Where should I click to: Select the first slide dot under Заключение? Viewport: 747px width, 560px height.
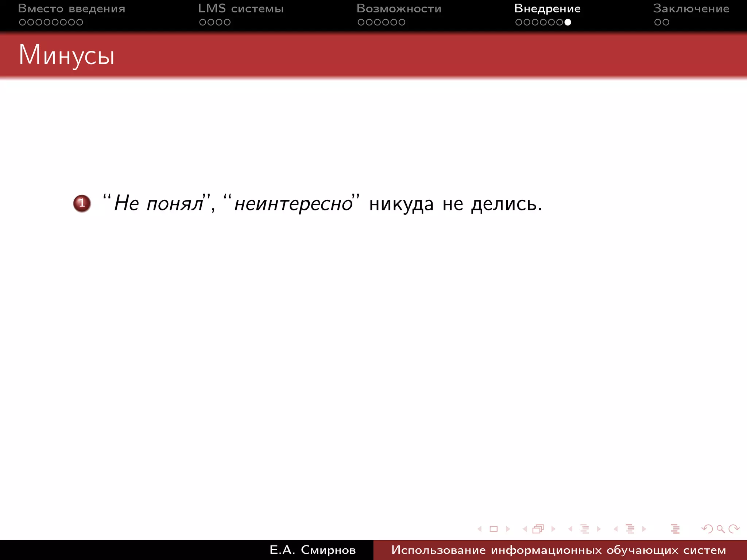pyautogui.click(x=658, y=22)
